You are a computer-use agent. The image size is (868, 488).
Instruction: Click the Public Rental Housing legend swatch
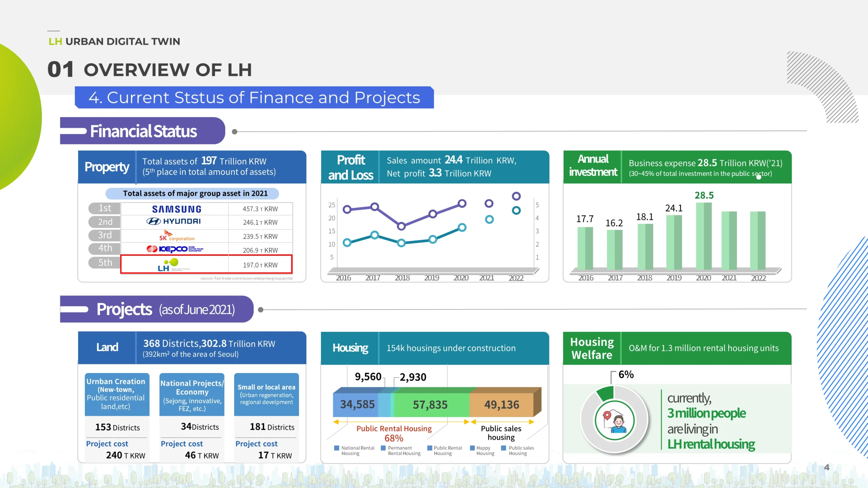tap(430, 448)
